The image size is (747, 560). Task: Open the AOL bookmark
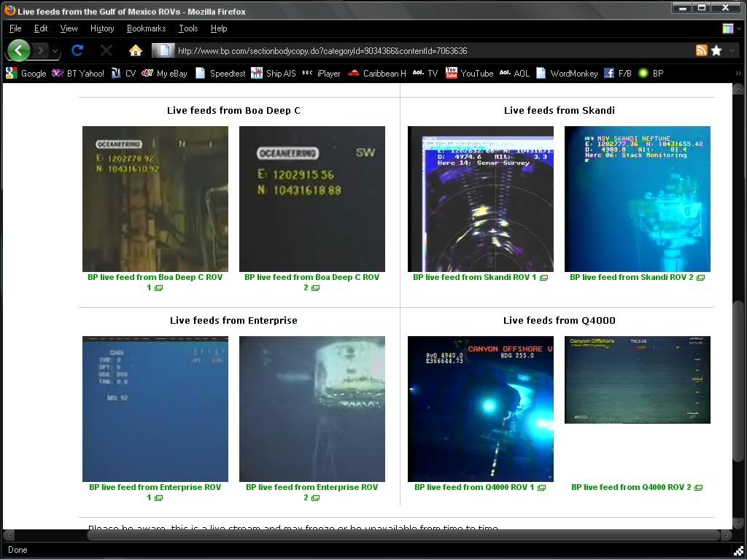514,74
